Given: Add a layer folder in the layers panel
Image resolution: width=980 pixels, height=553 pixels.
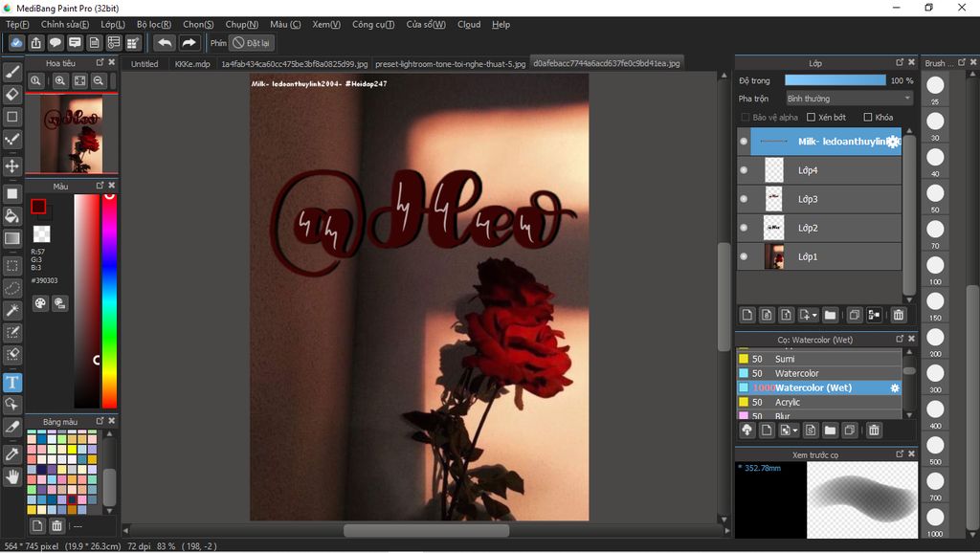Looking at the screenshot, I should tap(830, 315).
